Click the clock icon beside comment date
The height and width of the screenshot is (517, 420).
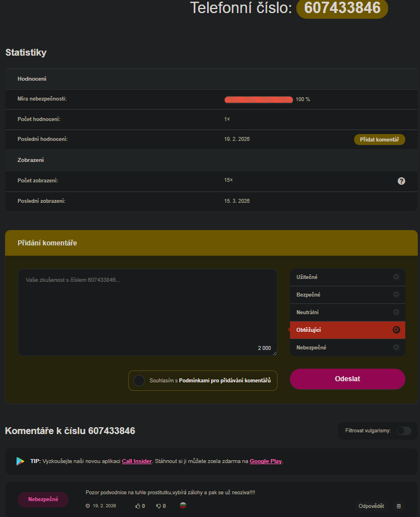pyautogui.click(x=87, y=506)
